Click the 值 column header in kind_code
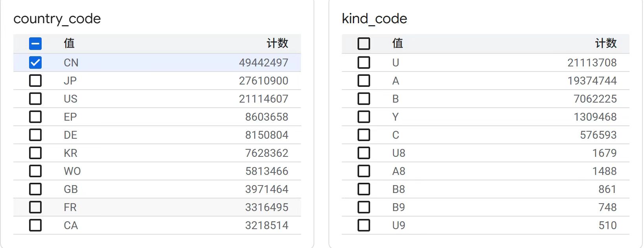The height and width of the screenshot is (248, 644). (x=398, y=43)
